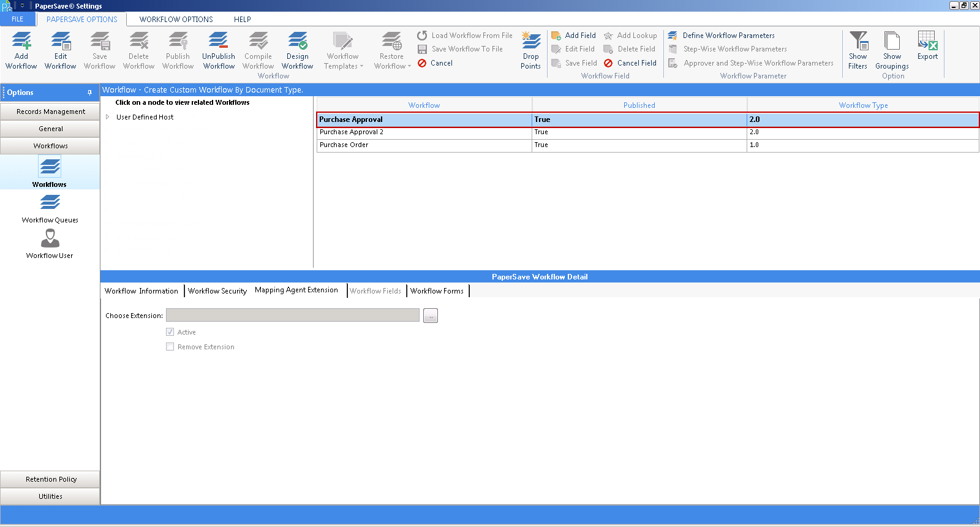980x527 pixels.
Task: Click the Publish Workflow icon
Action: coord(178,50)
